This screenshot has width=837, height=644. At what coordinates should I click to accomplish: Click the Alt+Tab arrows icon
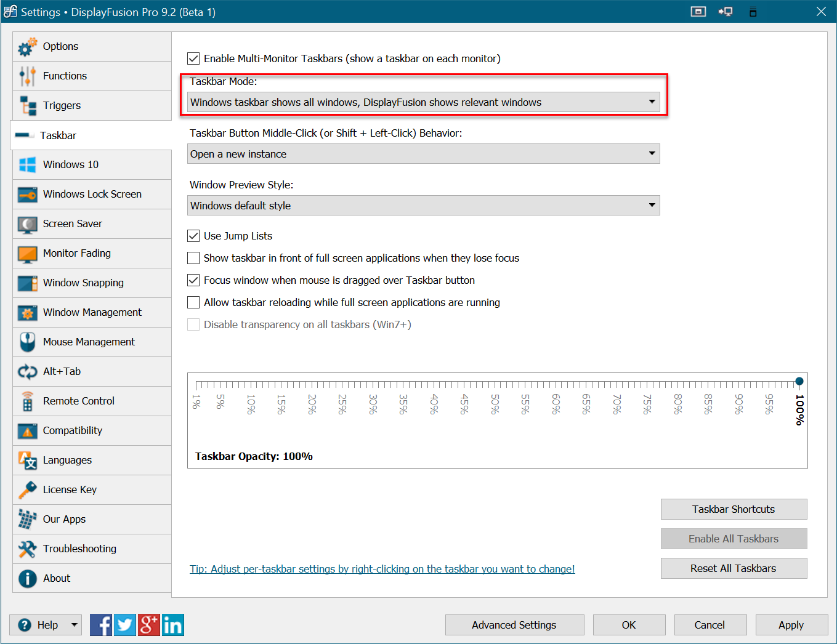pos(28,372)
